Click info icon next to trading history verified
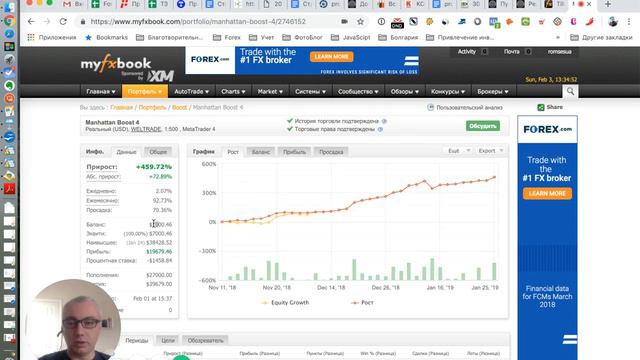Image resolution: width=640 pixels, height=360 pixels. 384,121
